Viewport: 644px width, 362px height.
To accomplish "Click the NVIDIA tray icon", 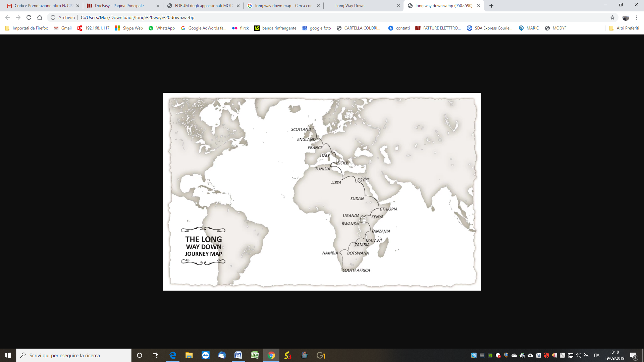I will (490, 355).
